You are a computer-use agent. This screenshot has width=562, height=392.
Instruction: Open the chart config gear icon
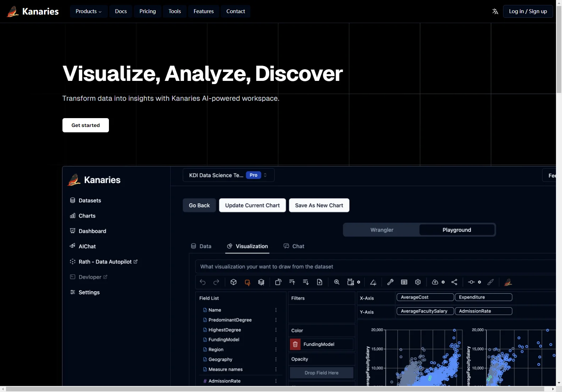pos(418,282)
